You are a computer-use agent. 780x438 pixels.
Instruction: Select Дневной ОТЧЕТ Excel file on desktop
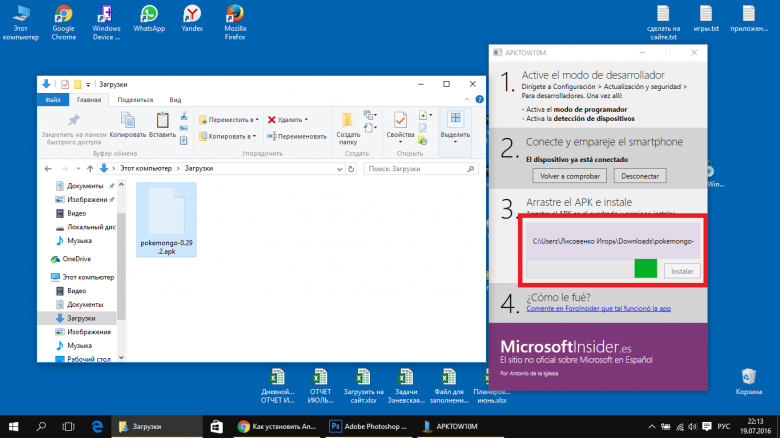point(278,386)
